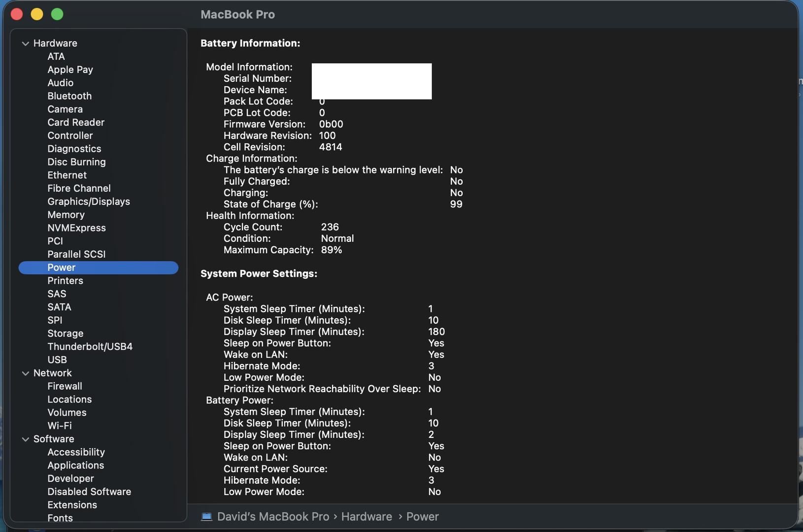Select Bluetooth in the sidebar

69,96
